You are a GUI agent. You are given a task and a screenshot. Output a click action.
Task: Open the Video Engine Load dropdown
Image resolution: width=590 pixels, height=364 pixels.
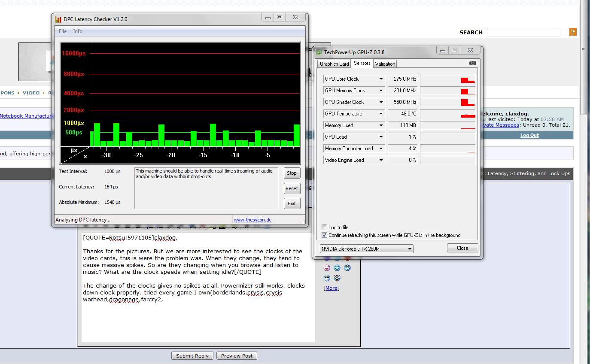coord(381,160)
